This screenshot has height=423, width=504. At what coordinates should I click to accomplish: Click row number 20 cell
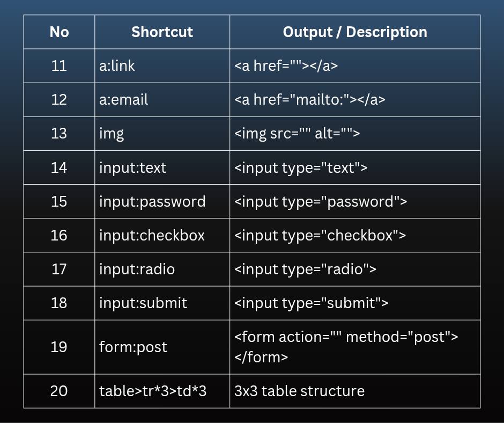pyautogui.click(x=59, y=391)
